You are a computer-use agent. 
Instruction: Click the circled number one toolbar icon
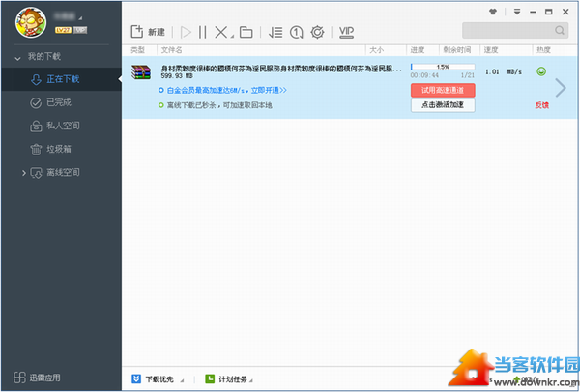coord(297,32)
